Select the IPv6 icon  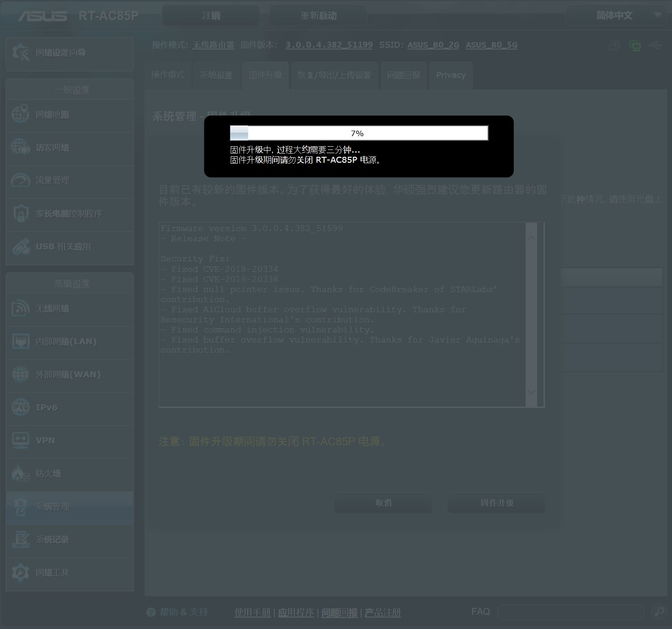(21, 407)
